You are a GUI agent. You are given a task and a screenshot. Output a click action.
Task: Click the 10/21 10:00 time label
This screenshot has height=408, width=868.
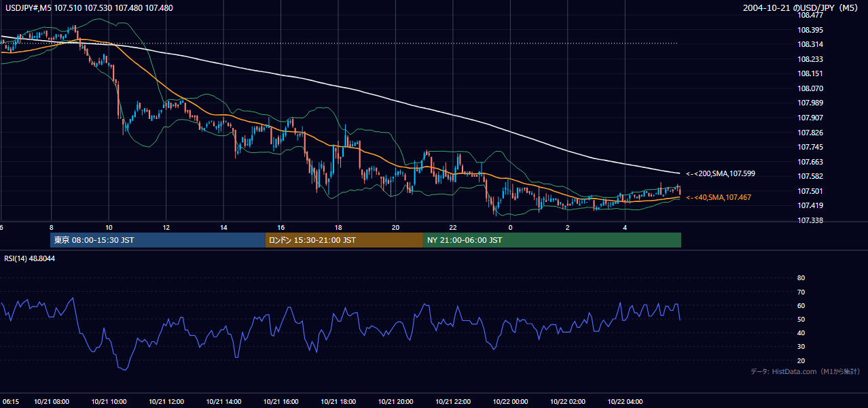(109, 401)
